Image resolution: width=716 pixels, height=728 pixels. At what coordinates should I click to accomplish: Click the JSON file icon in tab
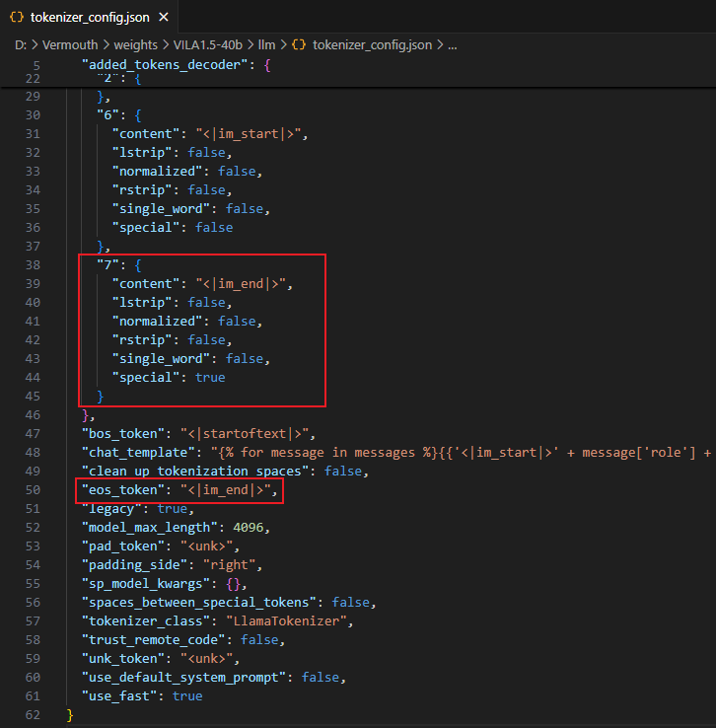(x=16, y=17)
